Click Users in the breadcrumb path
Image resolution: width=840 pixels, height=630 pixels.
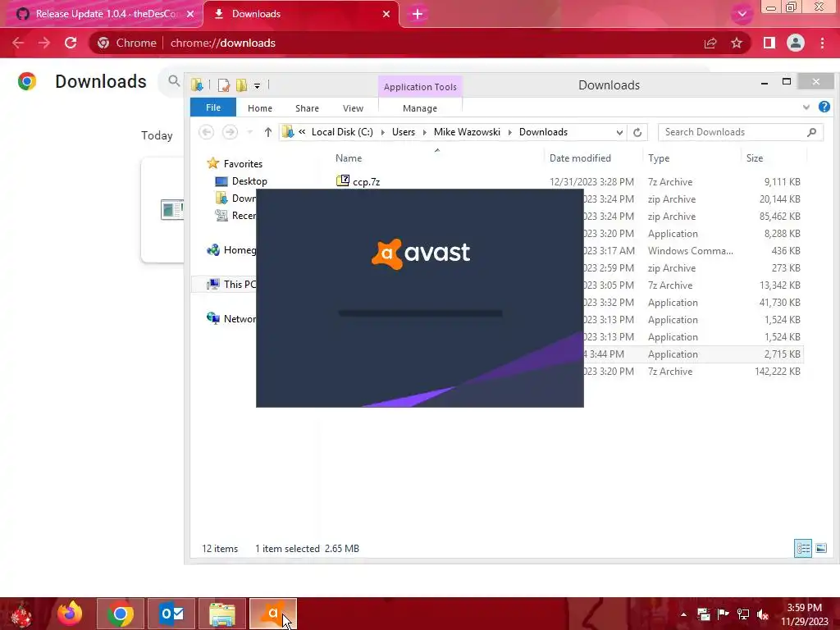tap(404, 132)
